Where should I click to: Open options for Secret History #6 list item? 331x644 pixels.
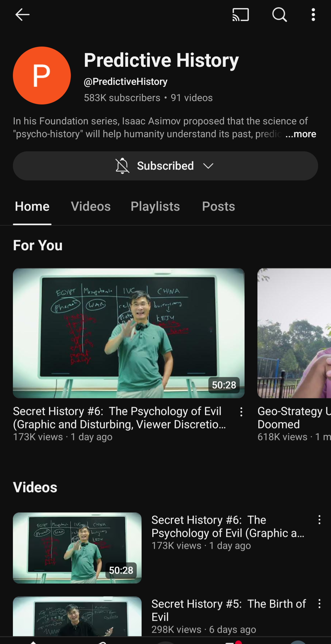point(319,520)
